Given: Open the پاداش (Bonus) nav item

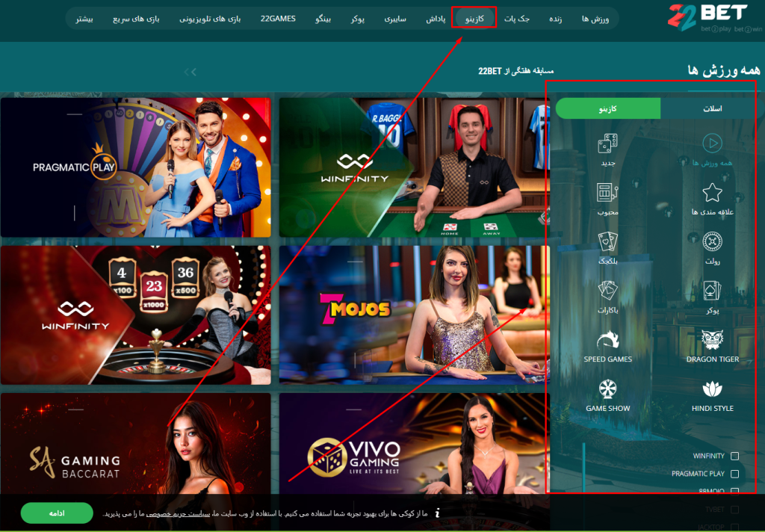Looking at the screenshot, I should pyautogui.click(x=436, y=19).
